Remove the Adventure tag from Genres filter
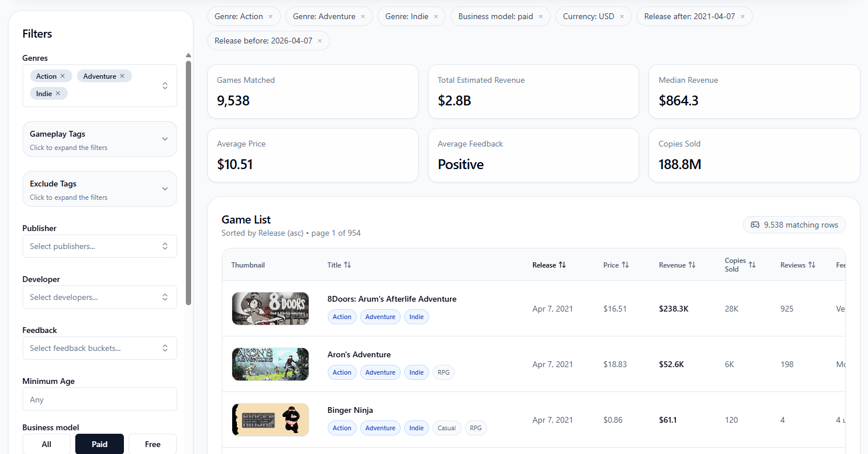 click(122, 76)
